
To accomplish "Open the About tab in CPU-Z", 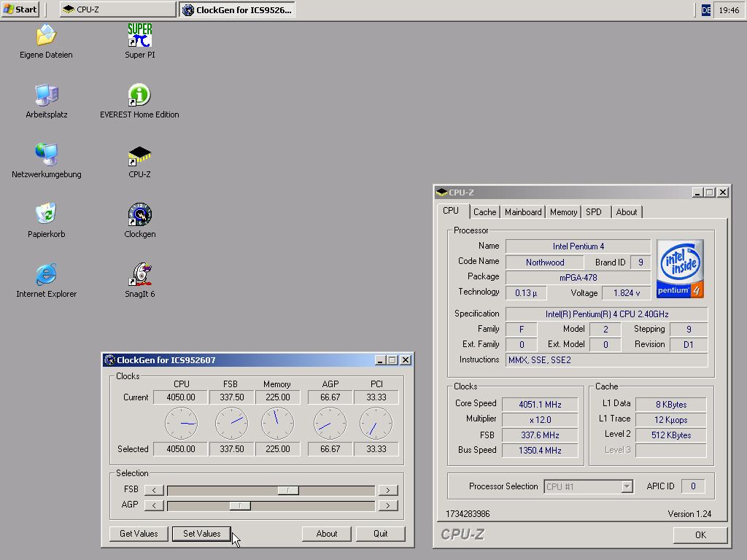I will pyautogui.click(x=626, y=212).
